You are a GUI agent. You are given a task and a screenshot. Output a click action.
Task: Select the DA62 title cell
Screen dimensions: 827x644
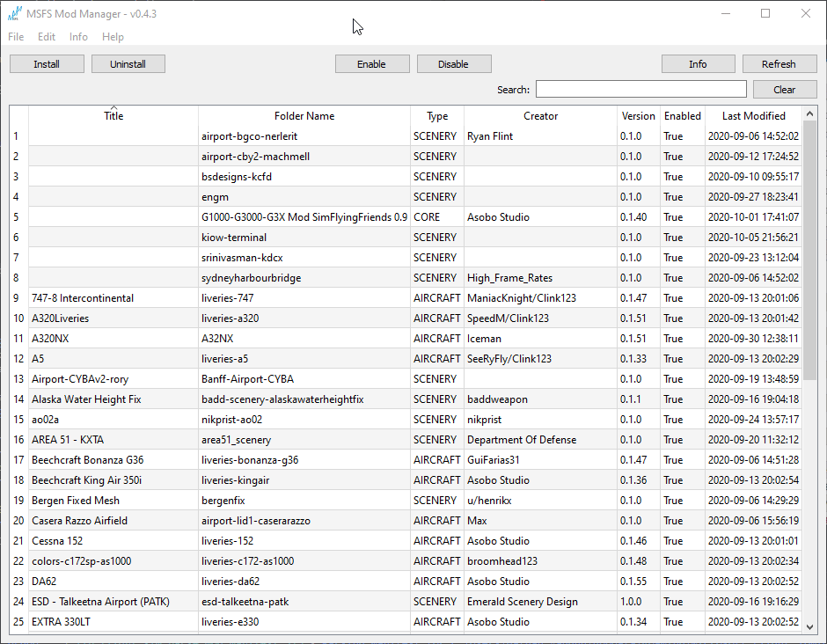pos(113,581)
